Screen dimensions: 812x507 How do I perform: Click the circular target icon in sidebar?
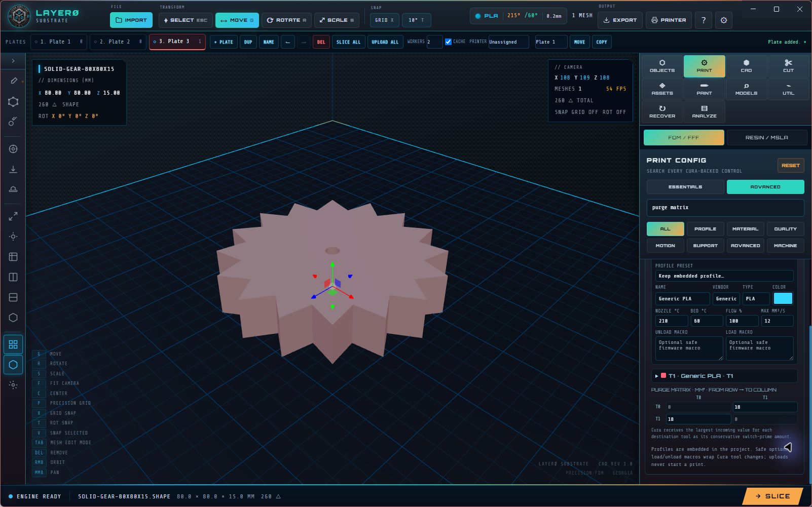coord(13,149)
